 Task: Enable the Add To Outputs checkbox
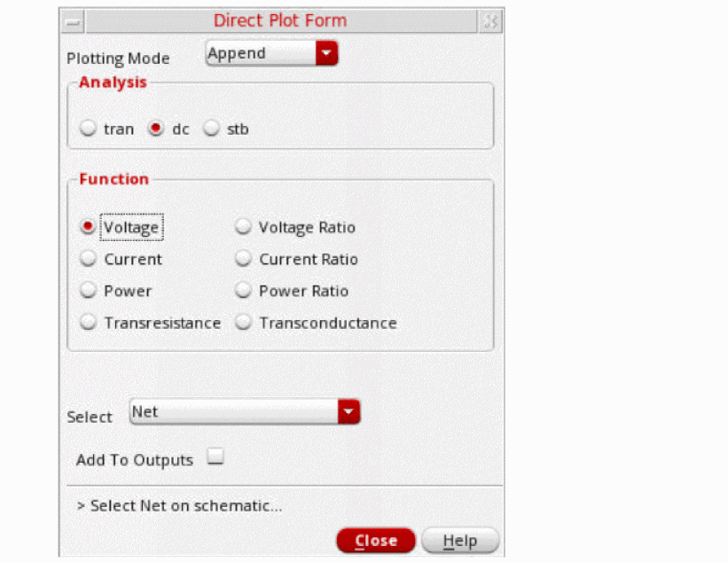pos(215,457)
